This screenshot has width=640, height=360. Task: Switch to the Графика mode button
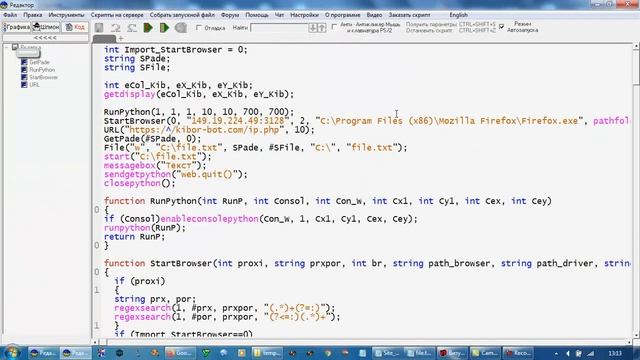tap(16, 27)
